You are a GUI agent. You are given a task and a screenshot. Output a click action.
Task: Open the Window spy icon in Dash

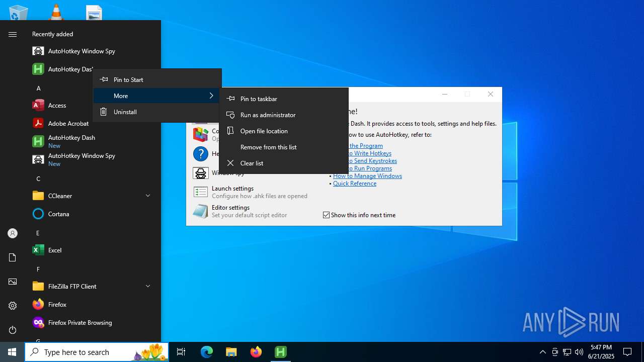coord(201,173)
